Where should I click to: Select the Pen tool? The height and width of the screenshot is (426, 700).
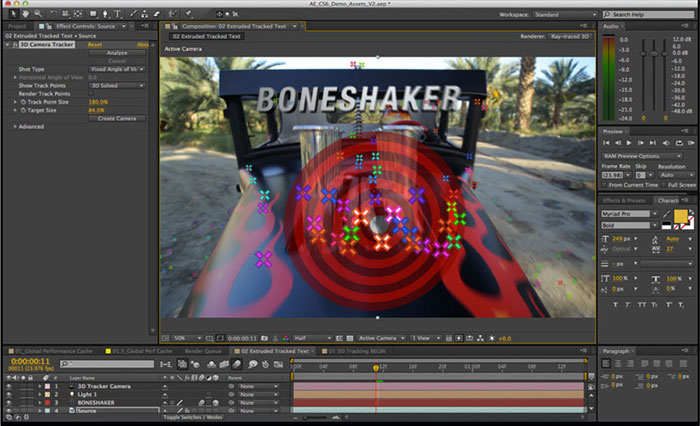[x=105, y=14]
